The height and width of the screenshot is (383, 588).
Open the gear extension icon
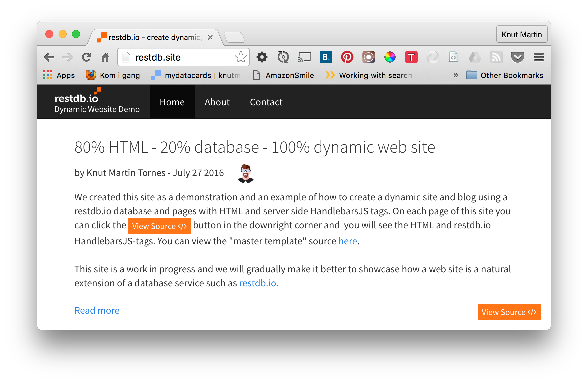[262, 57]
